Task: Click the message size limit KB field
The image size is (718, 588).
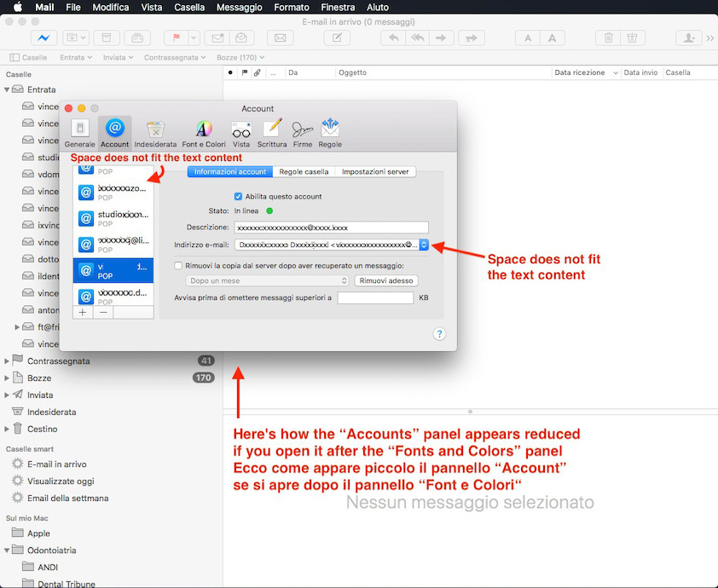Action: pyautogui.click(x=375, y=297)
